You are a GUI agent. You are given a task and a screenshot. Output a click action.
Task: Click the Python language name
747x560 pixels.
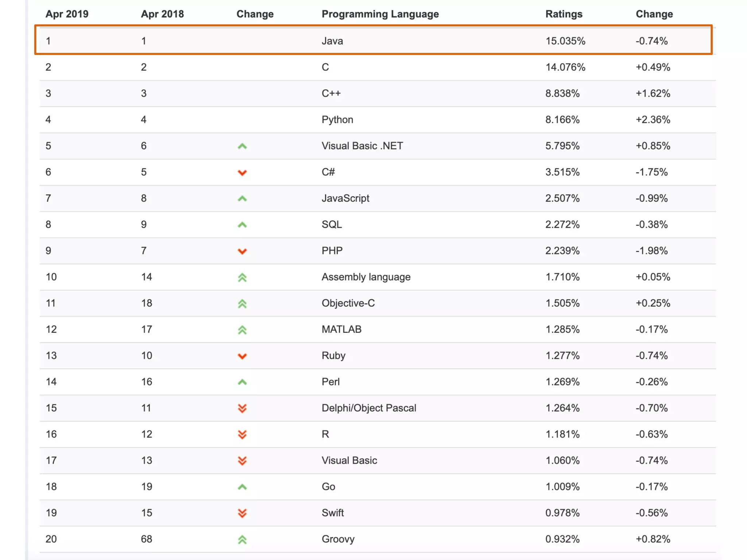337,120
